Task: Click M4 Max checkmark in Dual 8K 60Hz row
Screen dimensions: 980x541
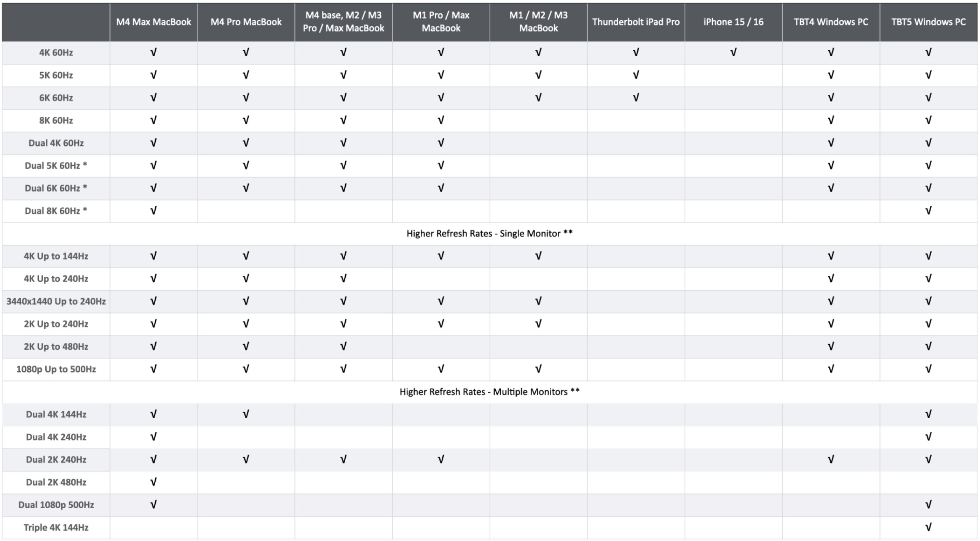Action: click(153, 210)
